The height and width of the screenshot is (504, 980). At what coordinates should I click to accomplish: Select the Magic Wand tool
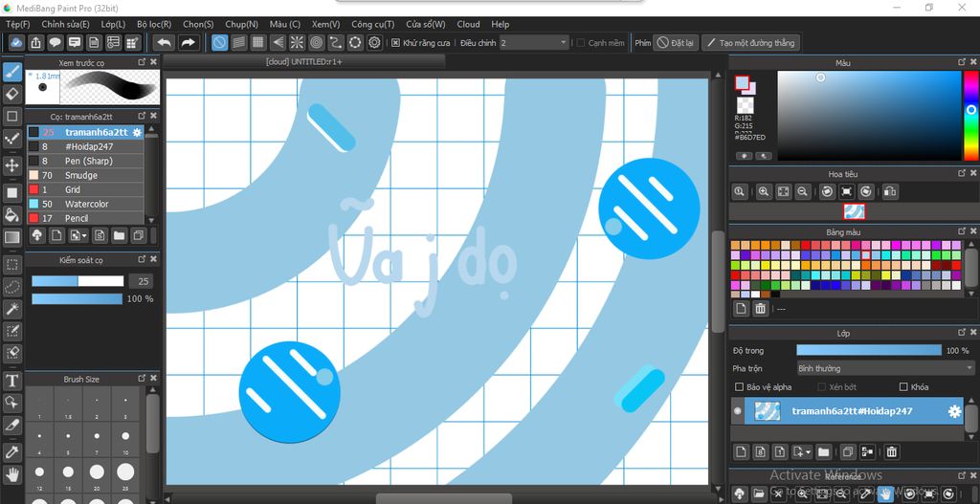[11, 308]
